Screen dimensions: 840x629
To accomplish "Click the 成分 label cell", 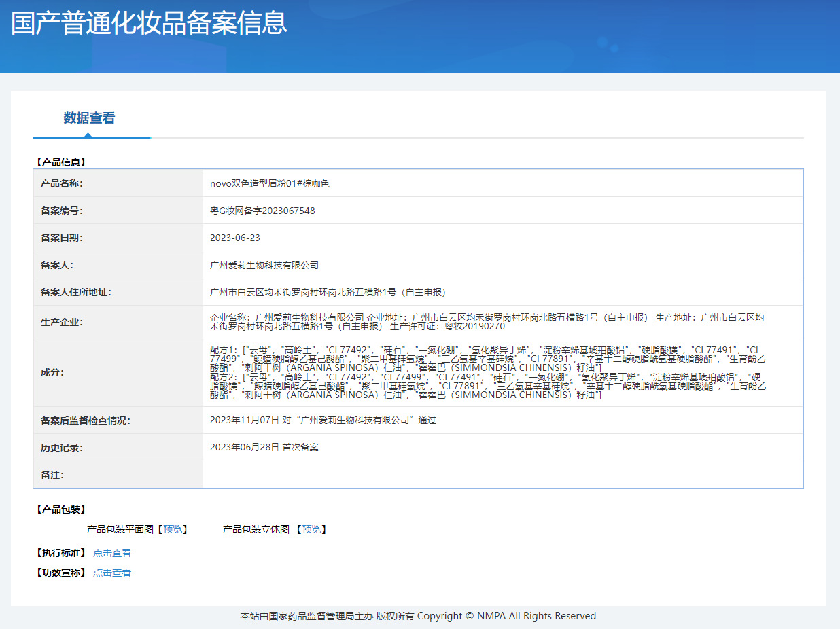I will [x=118, y=372].
